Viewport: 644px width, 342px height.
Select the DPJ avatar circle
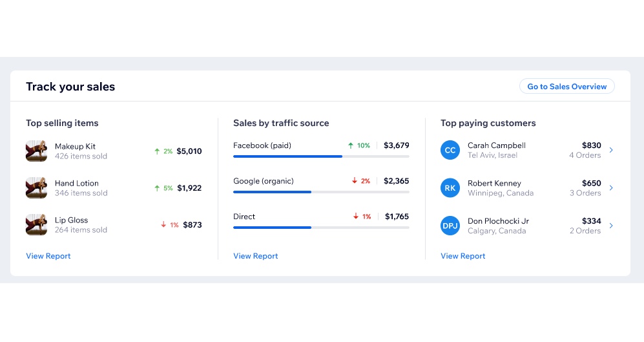pos(450,226)
